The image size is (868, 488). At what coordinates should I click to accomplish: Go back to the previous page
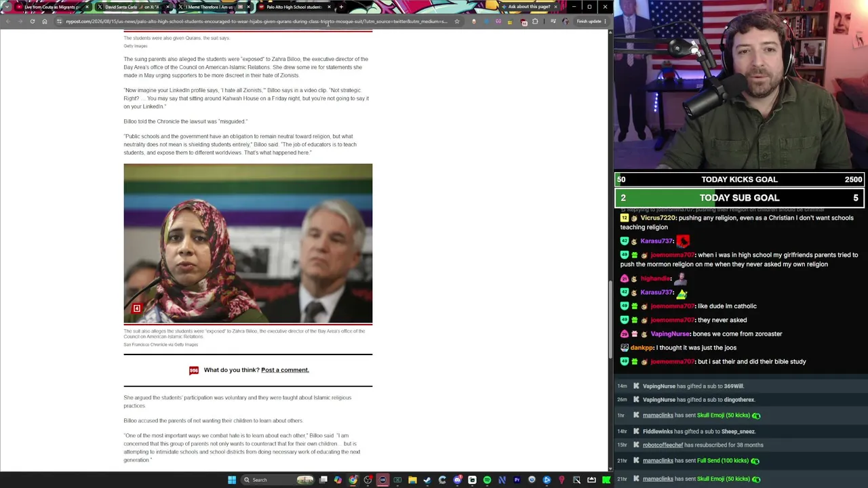coord(8,21)
